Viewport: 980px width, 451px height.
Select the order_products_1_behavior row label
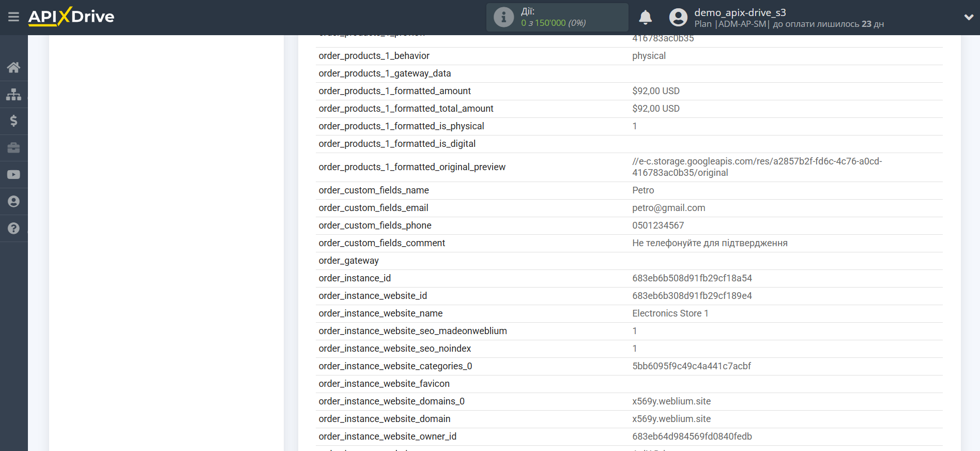pyautogui.click(x=374, y=56)
